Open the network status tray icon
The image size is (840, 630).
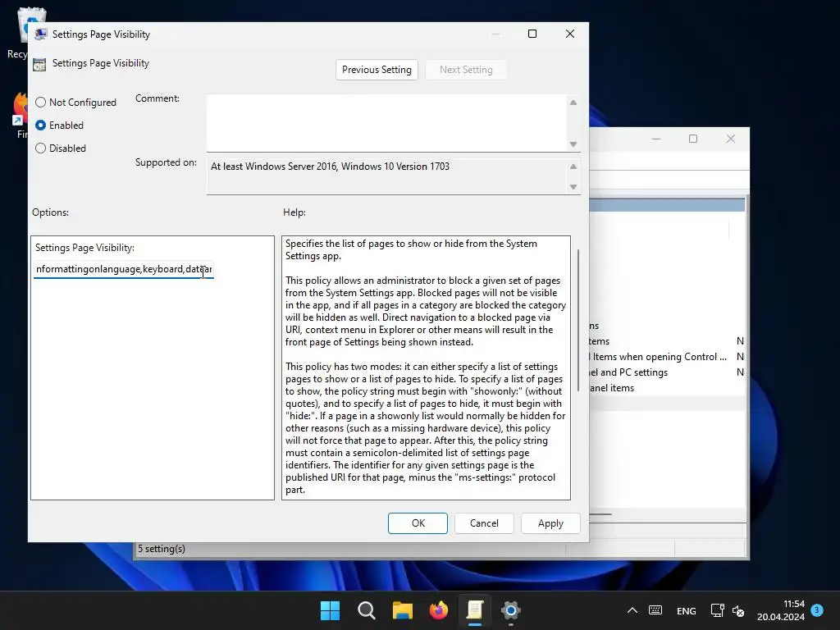point(717,610)
